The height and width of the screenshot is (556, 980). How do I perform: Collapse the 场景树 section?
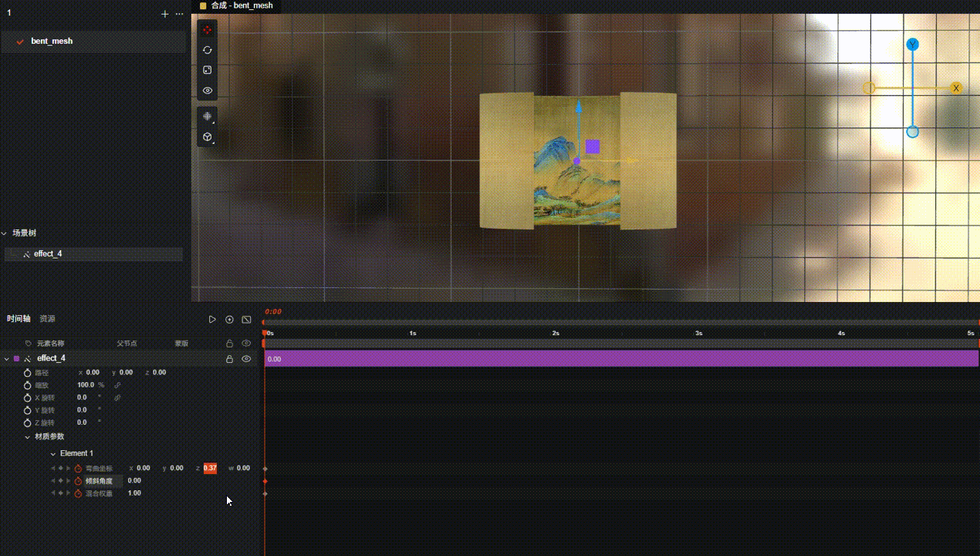coord(5,233)
